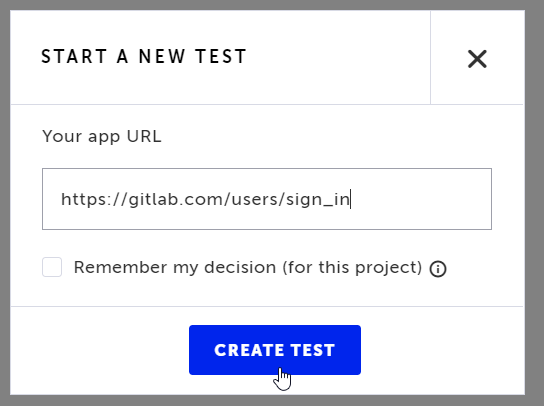Screen dimensions: 544x406
Task: Click the "Your app URL" field label
Action: 102,136
